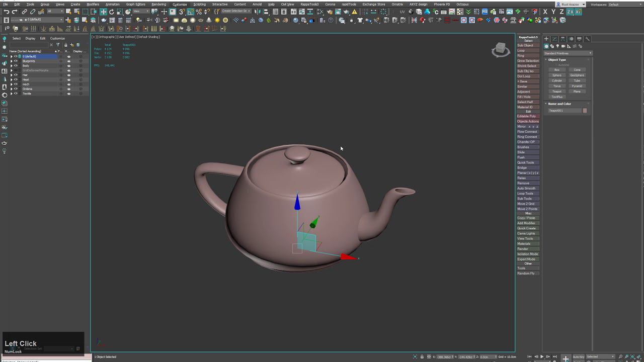
Task: Expand the 0 (default) layer
Action: (x=11, y=56)
